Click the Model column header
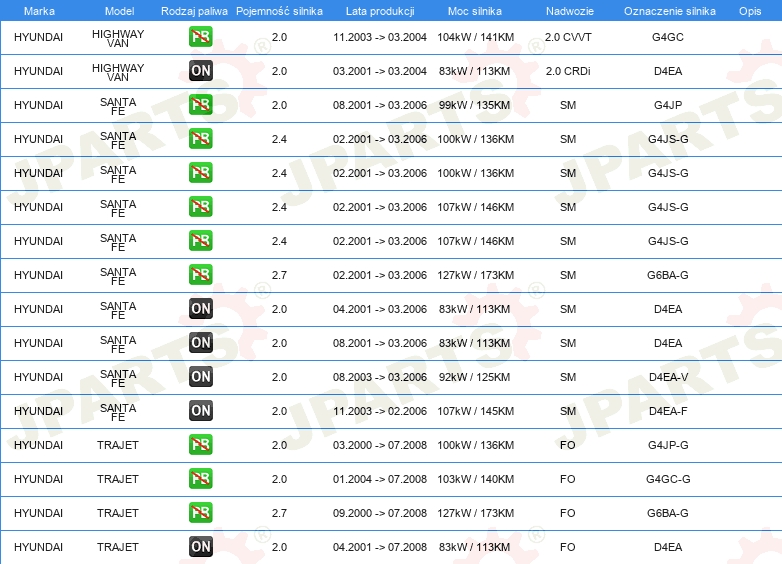Image resolution: width=782 pixels, height=564 pixels. coord(119,11)
